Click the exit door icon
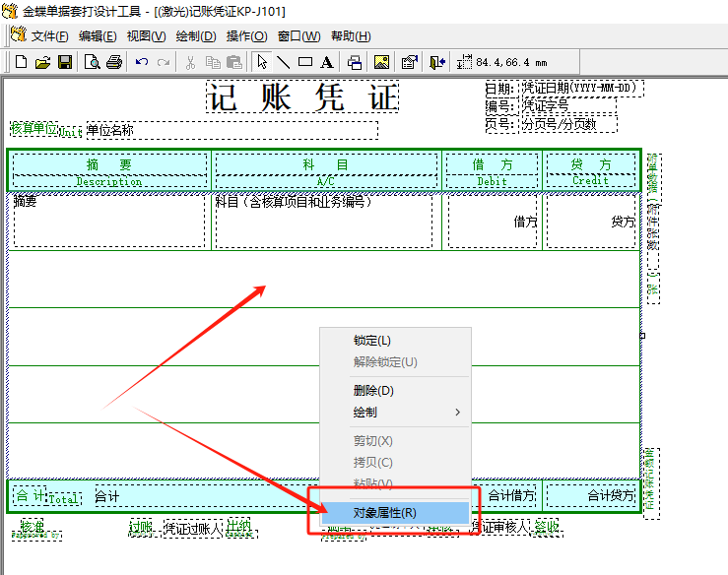 click(436, 62)
